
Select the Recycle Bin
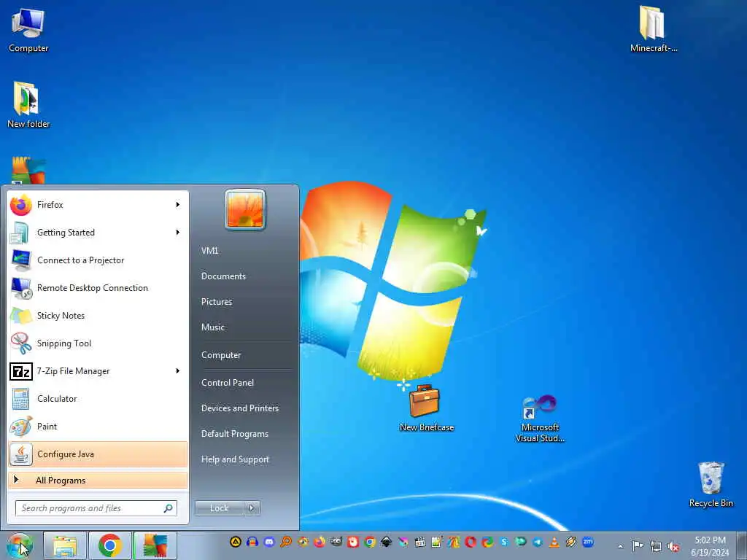[x=711, y=485]
